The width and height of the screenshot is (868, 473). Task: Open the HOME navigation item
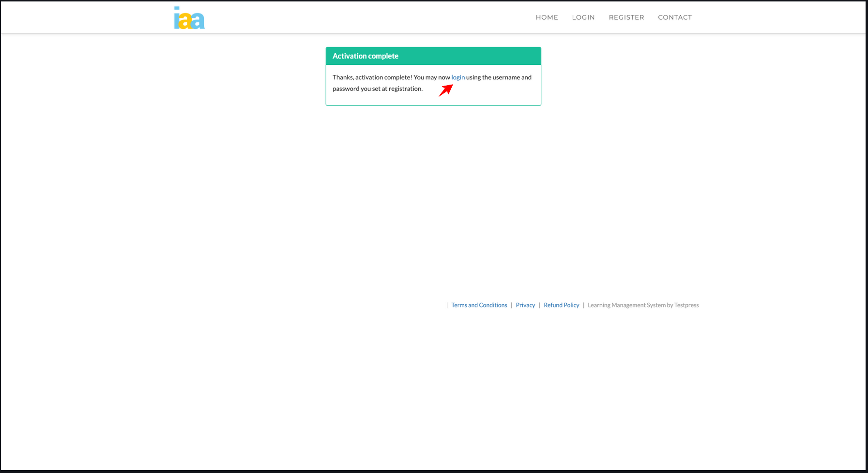click(547, 17)
